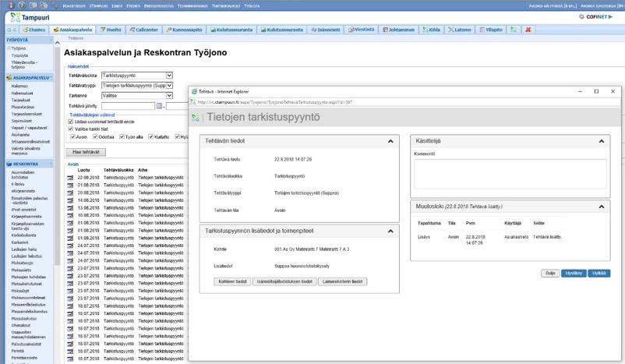Toggle the Työn alla status checkbox

122,136
